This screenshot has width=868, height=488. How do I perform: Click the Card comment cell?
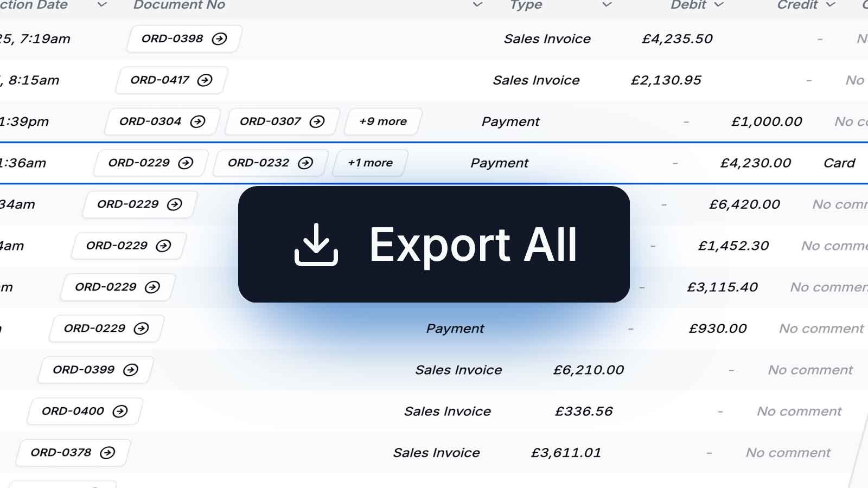[839, 163]
